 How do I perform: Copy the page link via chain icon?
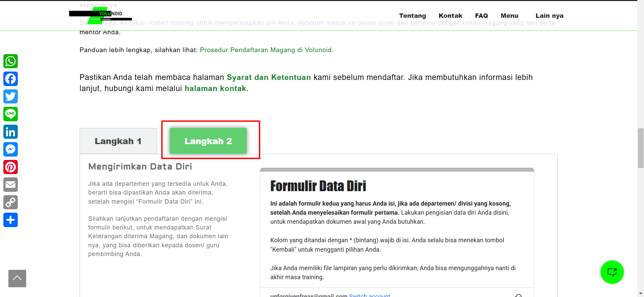pos(10,203)
